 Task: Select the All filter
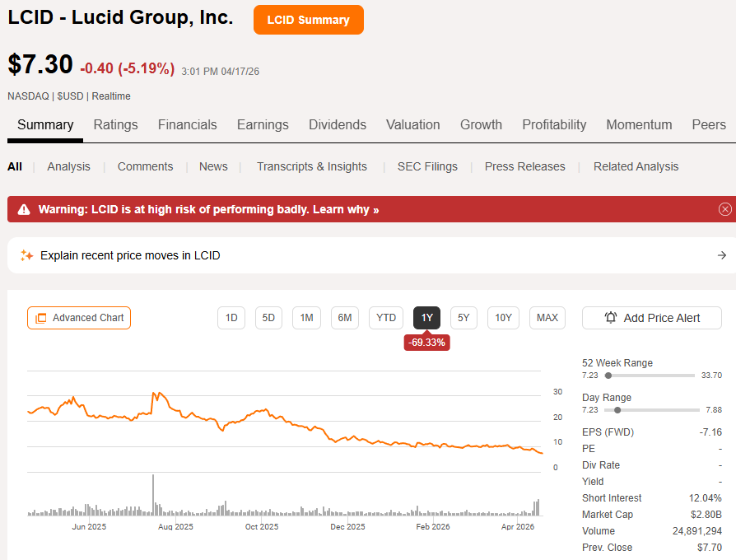(15, 166)
